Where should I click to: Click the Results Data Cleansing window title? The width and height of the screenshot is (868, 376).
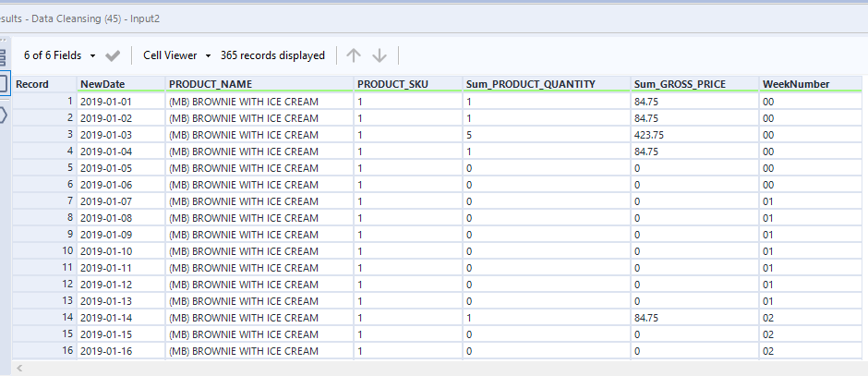click(x=80, y=18)
